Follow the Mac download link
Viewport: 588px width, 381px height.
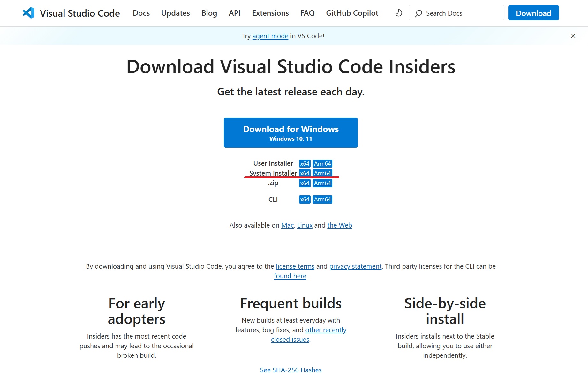pos(287,225)
